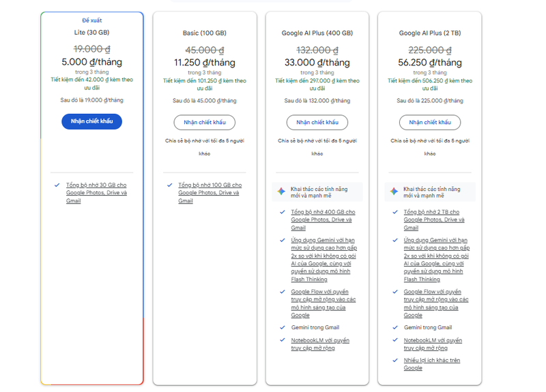Click Nhận chiết khấu for Lite (30 GB)
Screen dimensions: 546x392
tap(92, 121)
